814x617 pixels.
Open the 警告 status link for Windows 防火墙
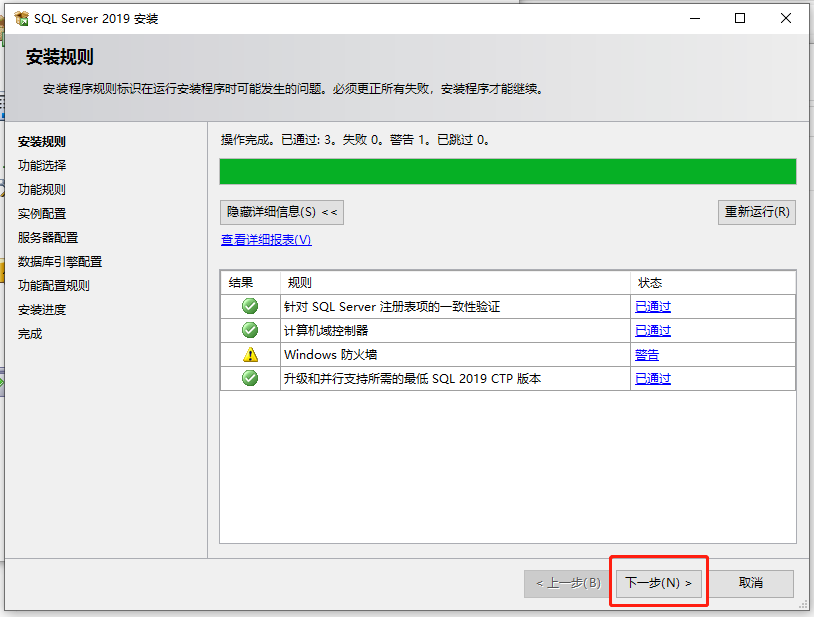[x=647, y=355]
